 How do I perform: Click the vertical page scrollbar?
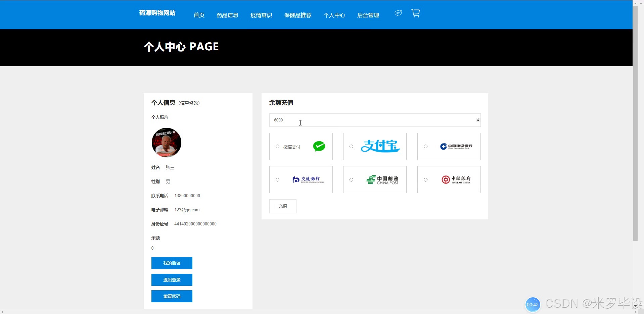[x=635, y=123]
